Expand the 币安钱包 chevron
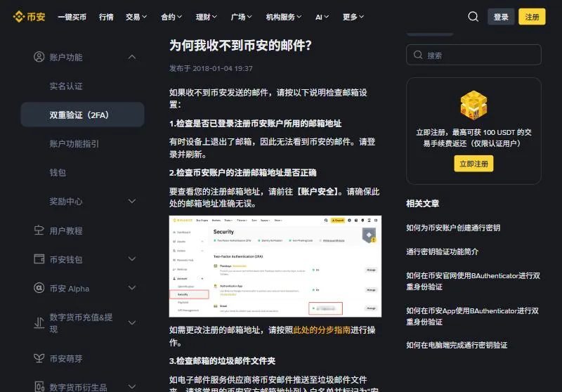This screenshot has width=562, height=392. pos(132,259)
